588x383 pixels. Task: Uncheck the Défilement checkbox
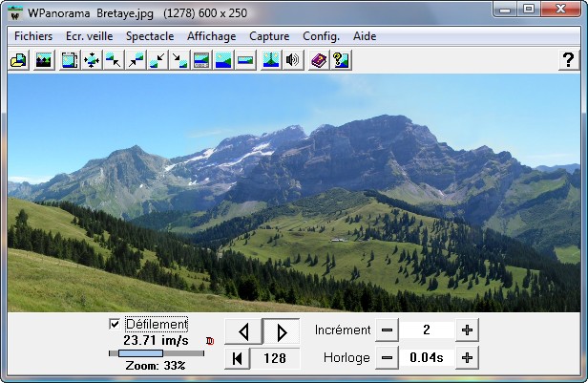pyautogui.click(x=115, y=324)
